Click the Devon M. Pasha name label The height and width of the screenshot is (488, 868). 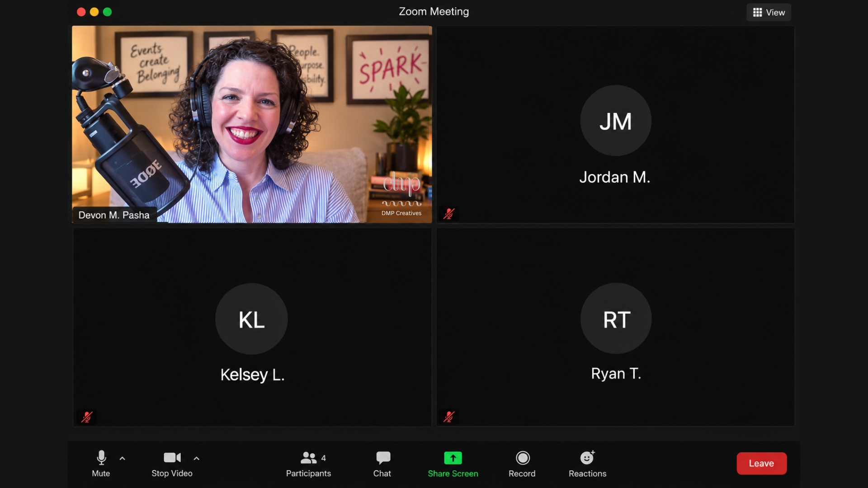tap(114, 215)
